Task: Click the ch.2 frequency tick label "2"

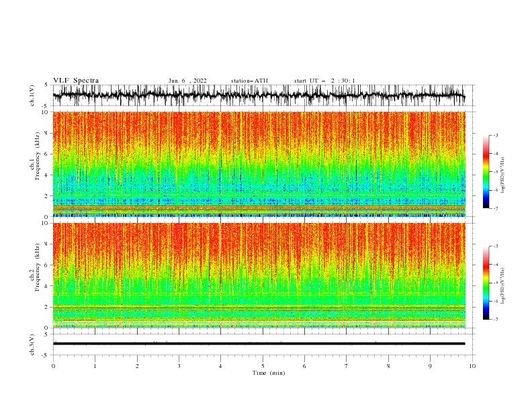Action: pyautogui.click(x=46, y=307)
